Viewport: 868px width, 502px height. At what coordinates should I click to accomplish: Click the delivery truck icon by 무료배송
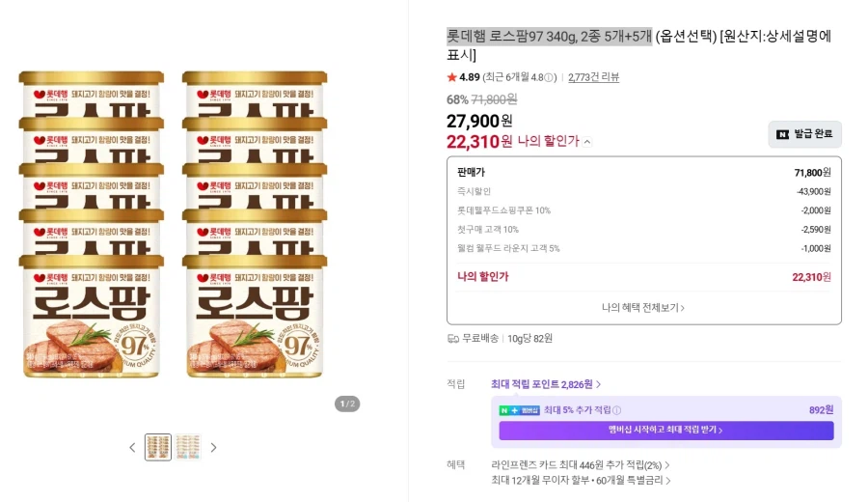453,339
